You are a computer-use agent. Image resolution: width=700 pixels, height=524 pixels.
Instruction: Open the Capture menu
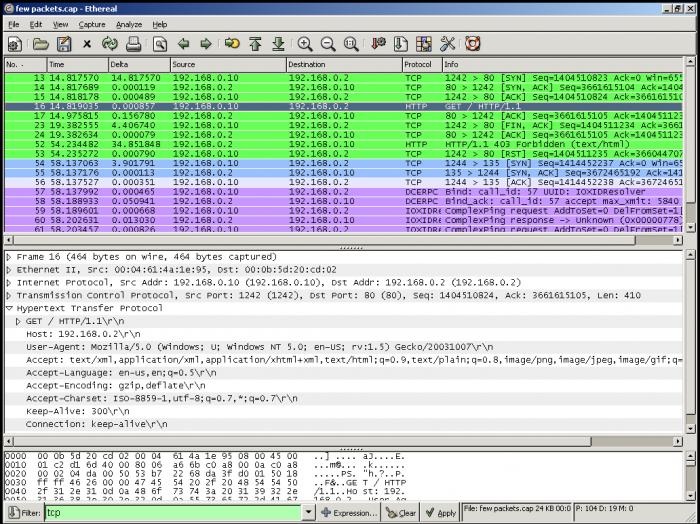click(92, 25)
